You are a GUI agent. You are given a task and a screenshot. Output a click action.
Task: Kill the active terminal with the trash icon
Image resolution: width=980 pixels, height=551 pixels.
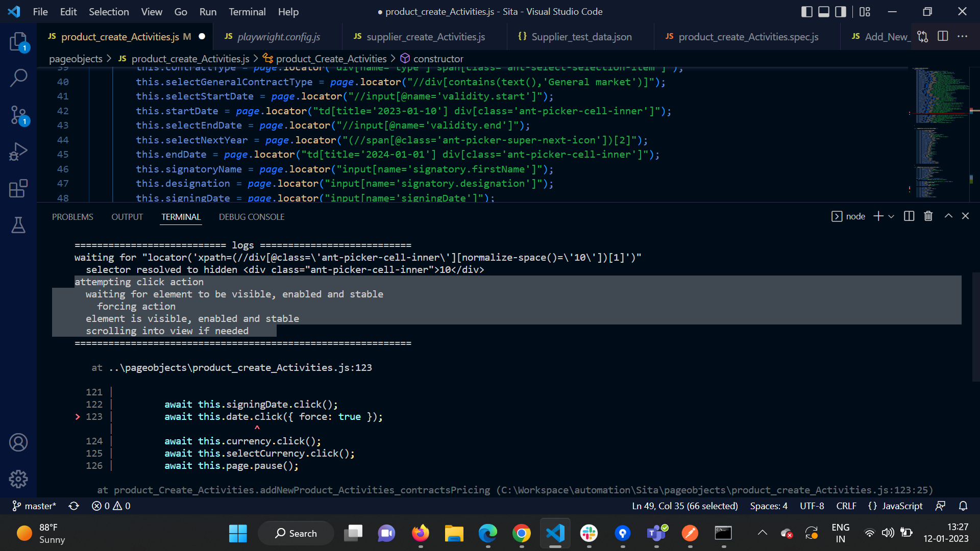pyautogui.click(x=928, y=216)
